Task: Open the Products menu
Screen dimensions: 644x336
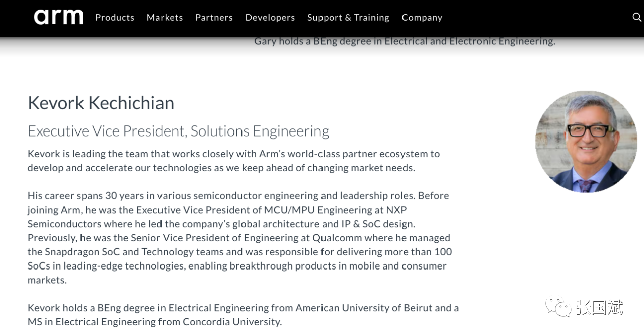Action: pyautogui.click(x=115, y=17)
